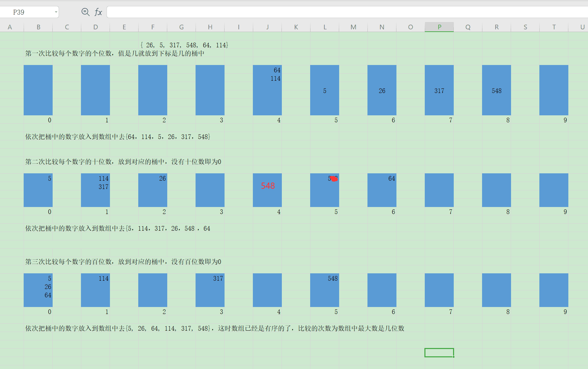Click the empty blue tens-digit bucket labeled 8
The height and width of the screenshot is (369, 588).
click(497, 190)
